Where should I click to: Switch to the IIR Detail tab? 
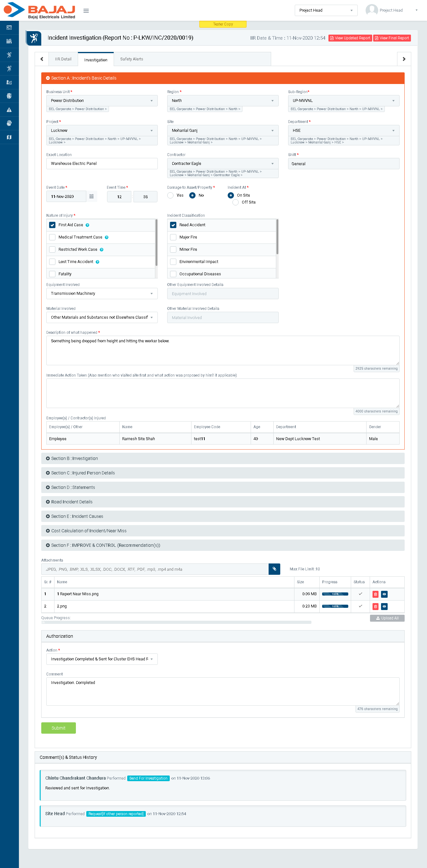click(63, 59)
